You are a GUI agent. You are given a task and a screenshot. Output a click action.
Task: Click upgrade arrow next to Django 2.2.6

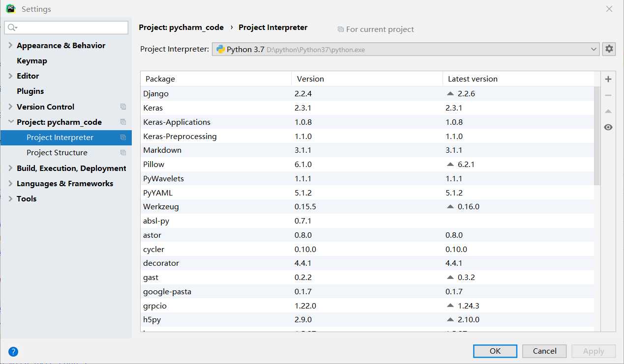pyautogui.click(x=450, y=93)
